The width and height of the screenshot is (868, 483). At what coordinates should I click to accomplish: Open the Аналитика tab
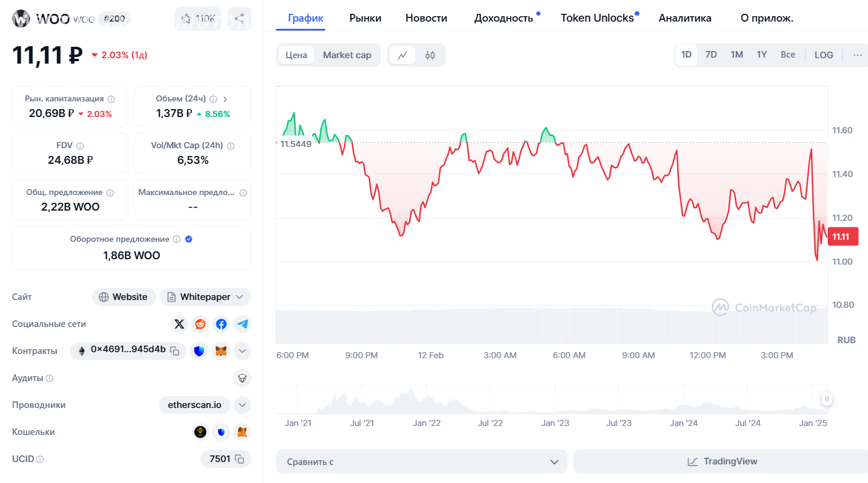click(x=685, y=18)
